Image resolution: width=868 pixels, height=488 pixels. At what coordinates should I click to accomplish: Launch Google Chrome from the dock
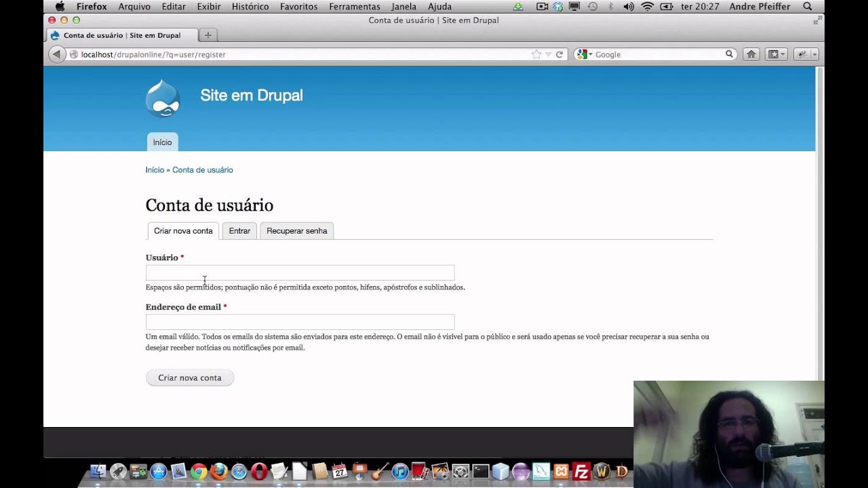[x=199, y=471]
